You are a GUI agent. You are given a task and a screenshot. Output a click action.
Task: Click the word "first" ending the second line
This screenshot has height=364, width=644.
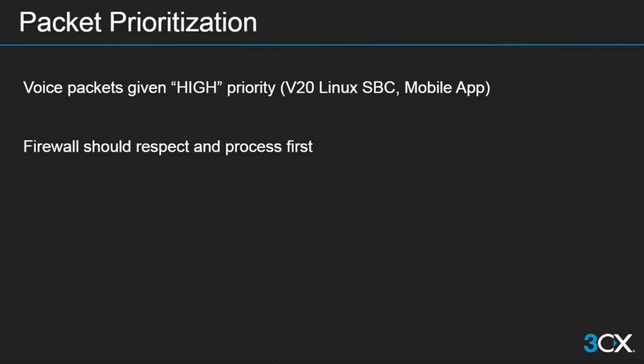pyautogui.click(x=297, y=146)
